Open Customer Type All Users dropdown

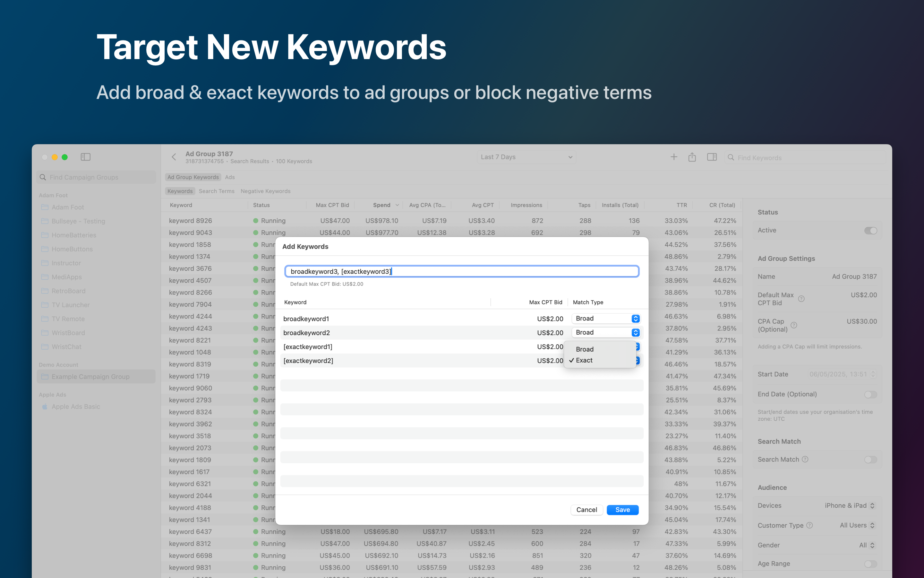point(857,525)
